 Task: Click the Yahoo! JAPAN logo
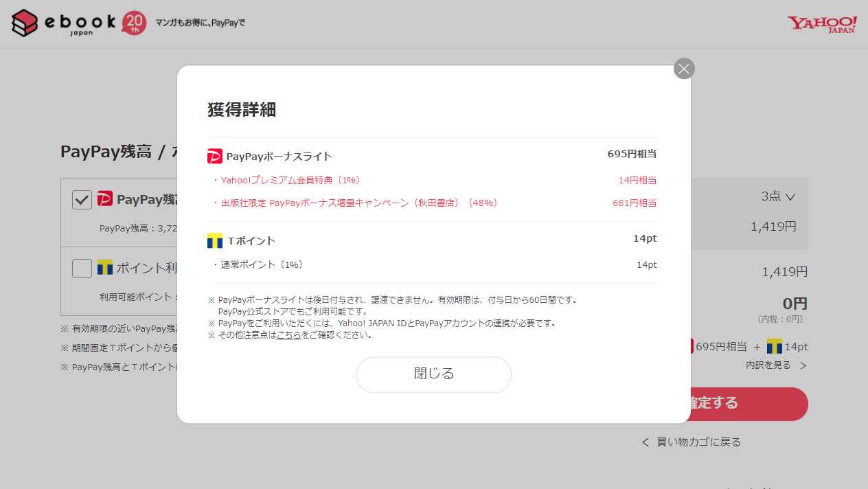pos(822,24)
